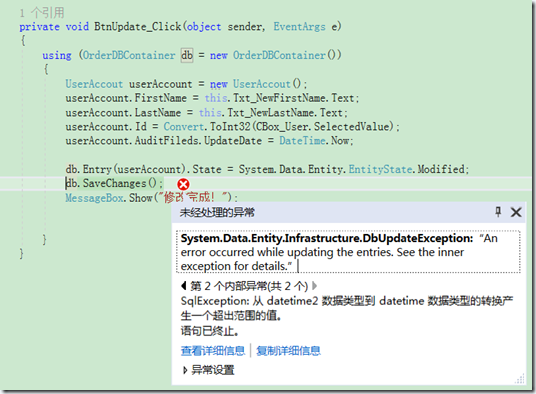Go to previous inner exception arrow
The width and height of the screenshot is (536, 394).
[184, 285]
